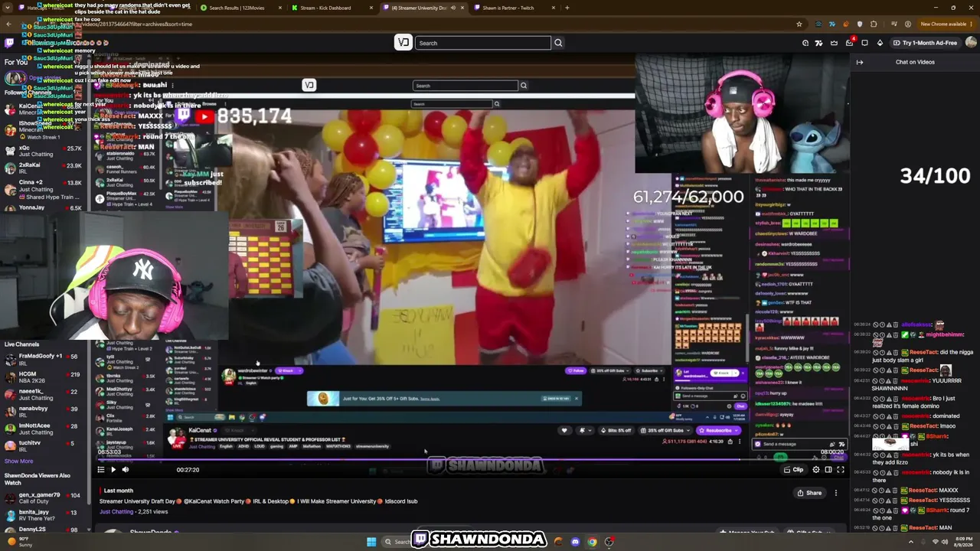
Task: Open the whispers chat bubble icon
Action: click(x=864, y=43)
